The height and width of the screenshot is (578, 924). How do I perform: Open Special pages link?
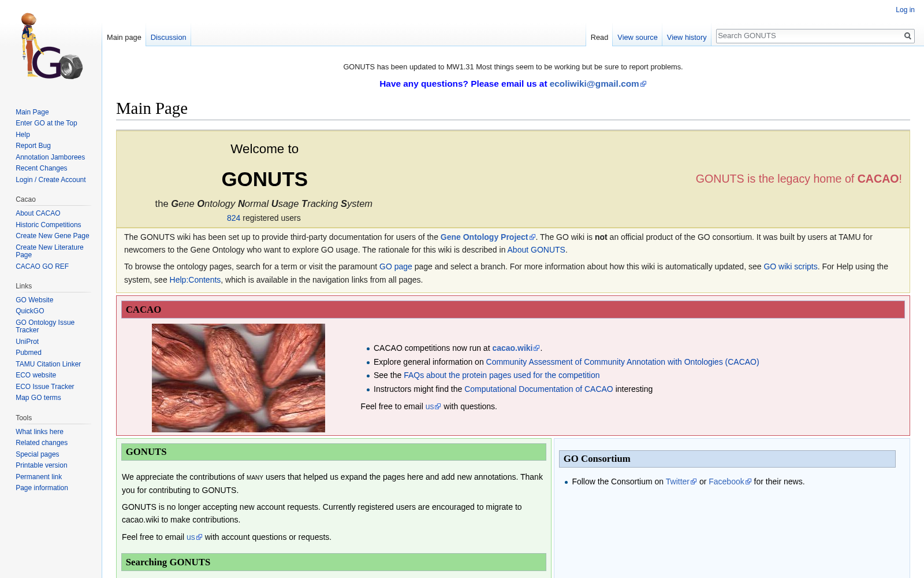tap(37, 454)
